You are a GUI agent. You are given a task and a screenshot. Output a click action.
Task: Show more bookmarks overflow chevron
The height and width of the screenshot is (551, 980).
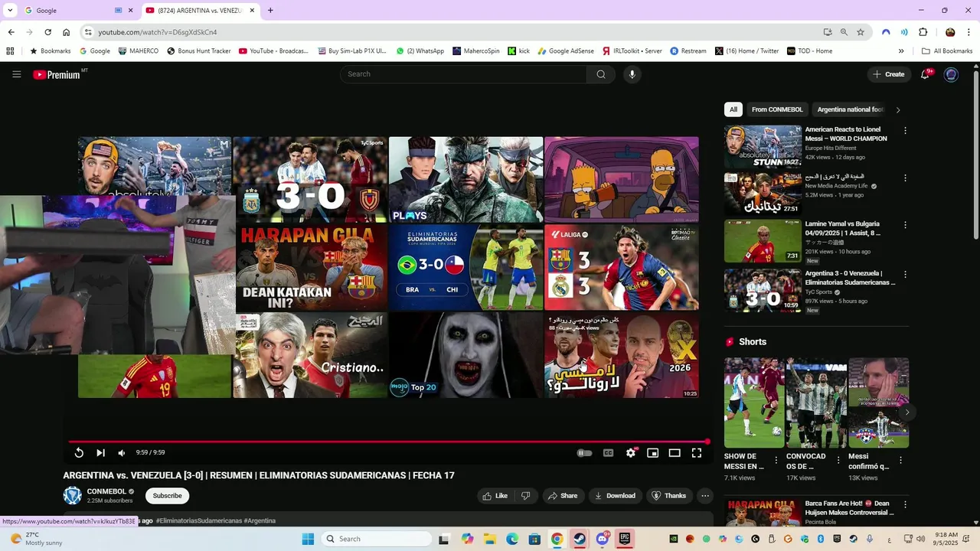(x=901, y=51)
